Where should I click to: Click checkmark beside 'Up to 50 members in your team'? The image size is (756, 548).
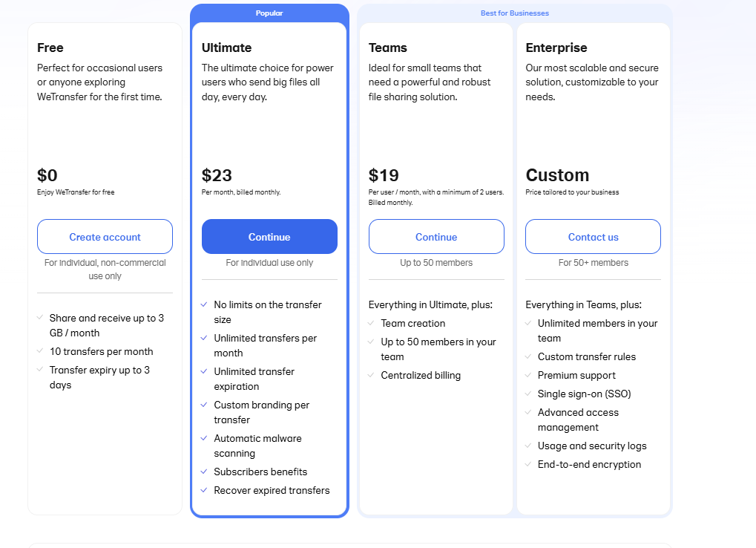(371, 342)
